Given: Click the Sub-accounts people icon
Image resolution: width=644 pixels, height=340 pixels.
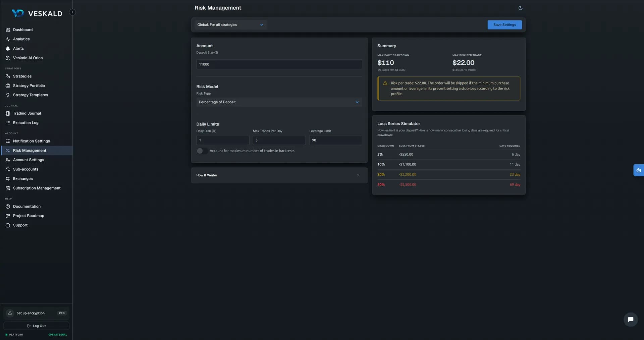Looking at the screenshot, I should click(x=8, y=169).
